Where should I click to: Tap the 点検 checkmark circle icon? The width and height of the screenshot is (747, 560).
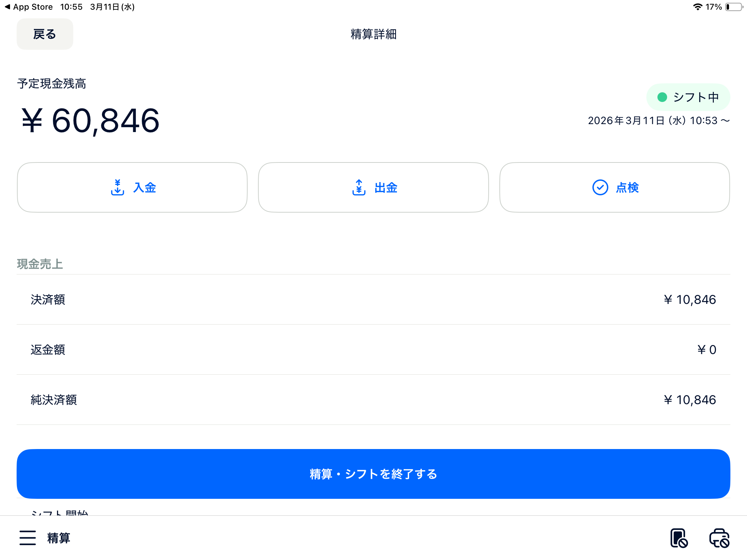(x=600, y=187)
